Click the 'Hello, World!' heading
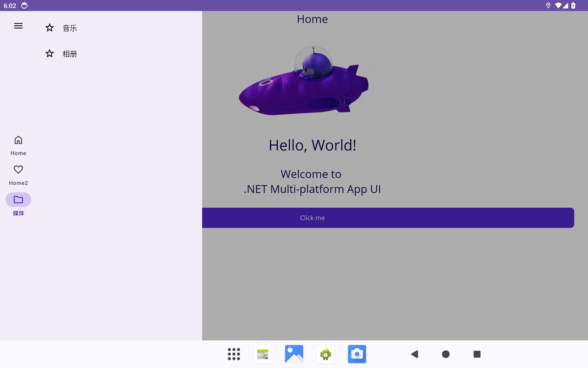 coord(312,145)
